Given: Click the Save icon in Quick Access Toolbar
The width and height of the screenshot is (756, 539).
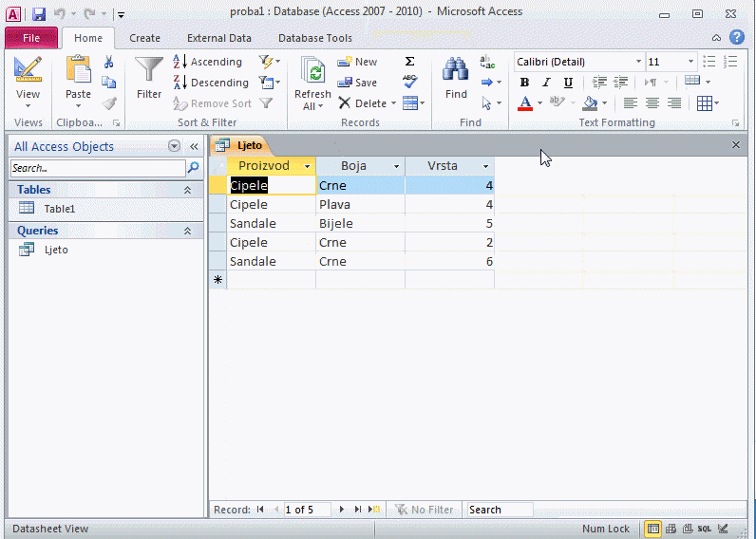Looking at the screenshot, I should pyautogui.click(x=39, y=14).
